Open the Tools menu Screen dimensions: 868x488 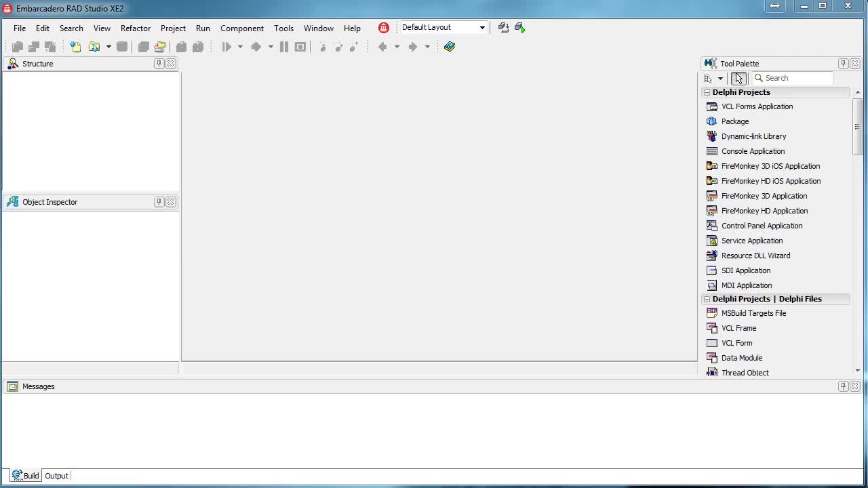283,28
